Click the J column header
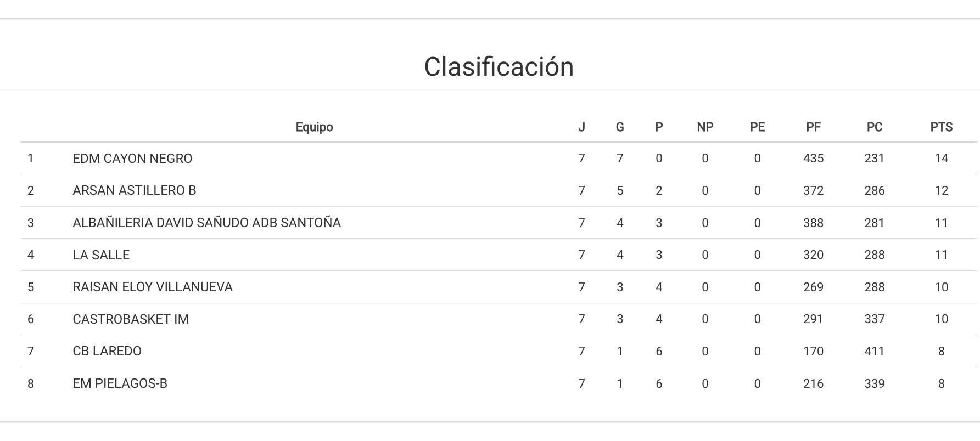This screenshot has width=980, height=441. [x=581, y=127]
